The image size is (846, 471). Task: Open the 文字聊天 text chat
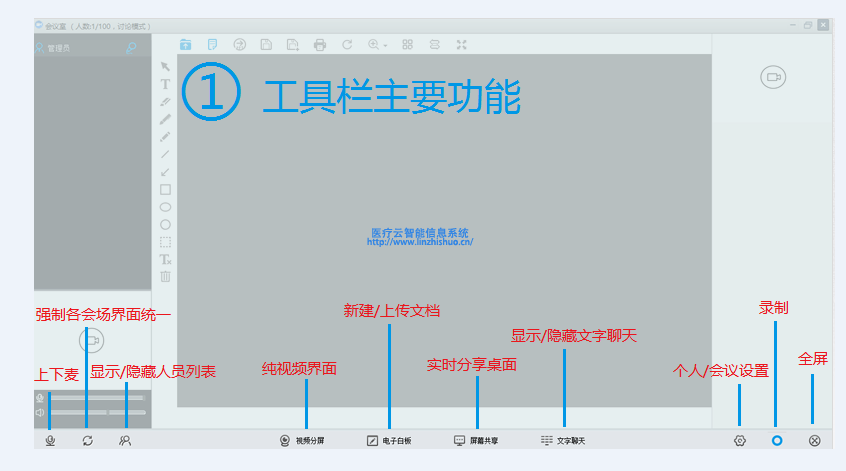(563, 441)
